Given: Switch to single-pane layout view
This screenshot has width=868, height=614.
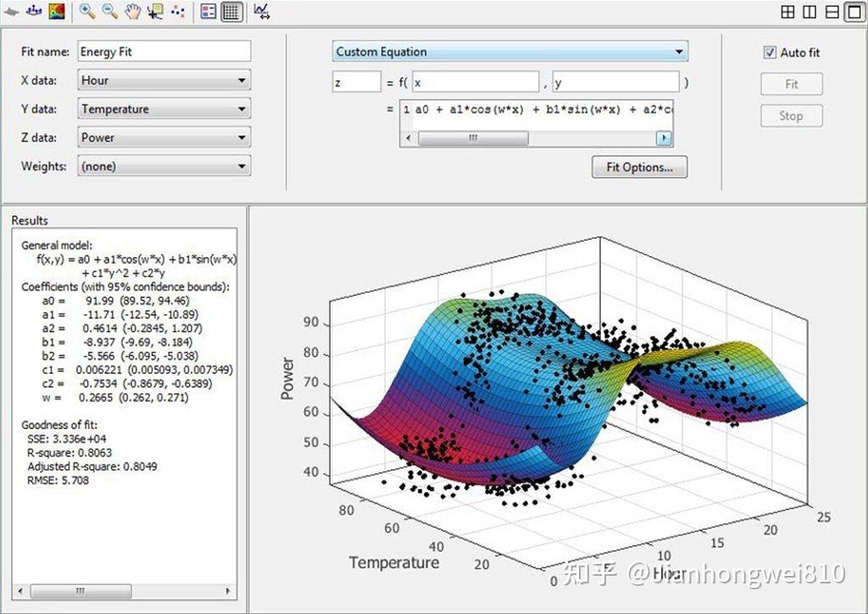Looking at the screenshot, I should pyautogui.click(x=852, y=12).
